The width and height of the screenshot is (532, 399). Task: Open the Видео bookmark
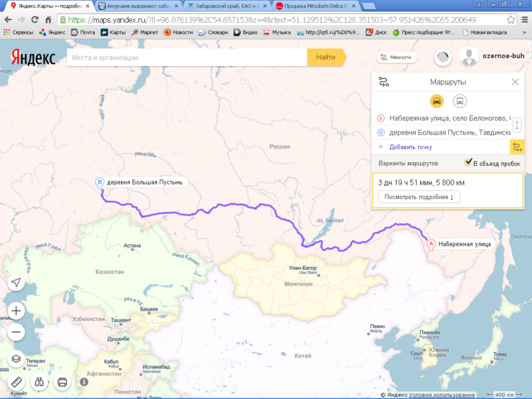pos(246,32)
